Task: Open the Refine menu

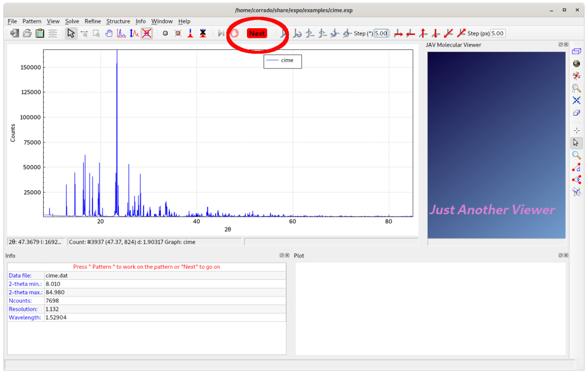Action: [92, 21]
